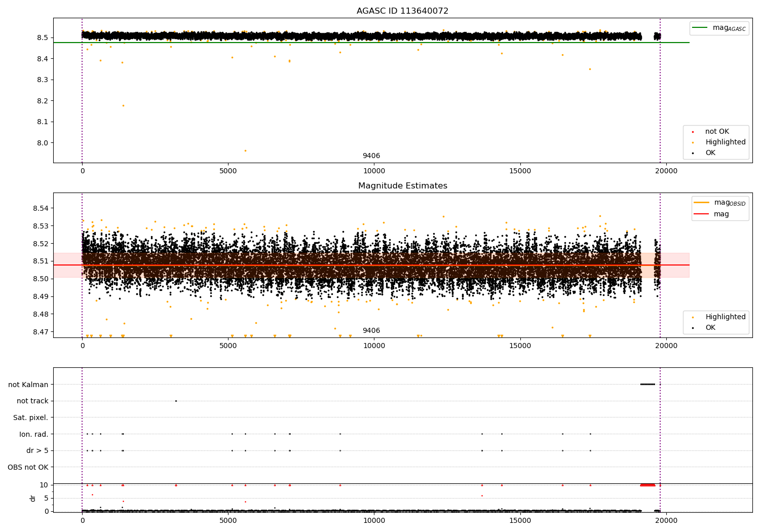Click the "Magnitude Estimates" plot title
The height and width of the screenshot is (532, 760).
[402, 186]
